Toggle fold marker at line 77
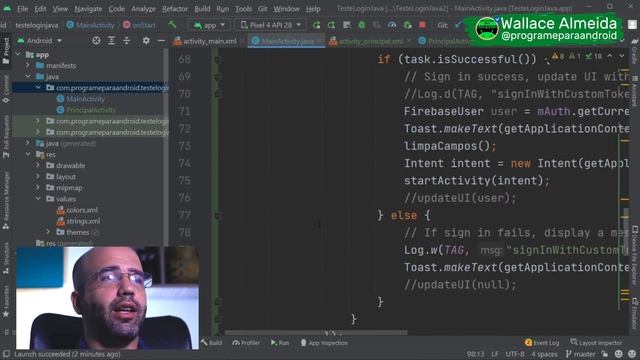Viewport: 640px width, 360px height. pyautogui.click(x=218, y=216)
